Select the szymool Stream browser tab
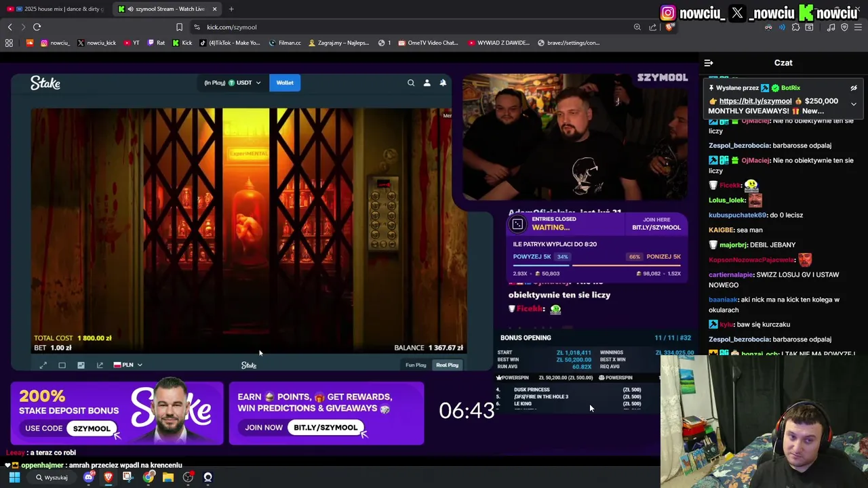 point(166,9)
